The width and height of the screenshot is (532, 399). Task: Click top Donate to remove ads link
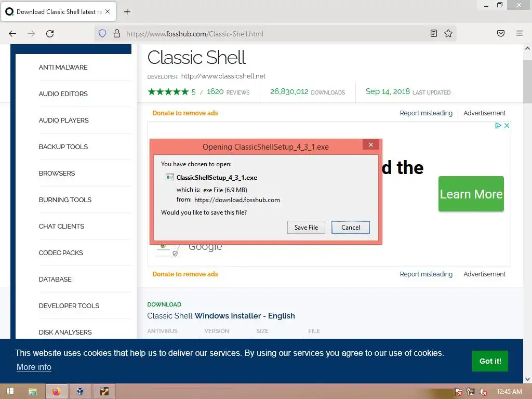point(185,113)
